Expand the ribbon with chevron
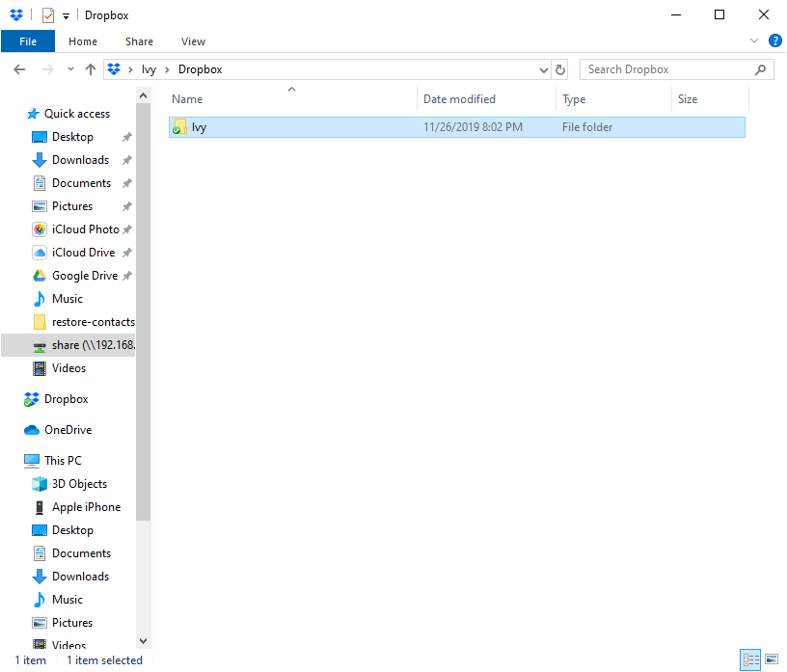The image size is (787, 672). 754,41
